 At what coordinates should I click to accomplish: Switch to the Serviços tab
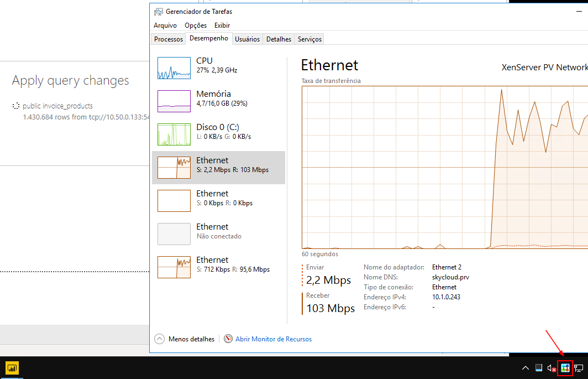pyautogui.click(x=309, y=39)
